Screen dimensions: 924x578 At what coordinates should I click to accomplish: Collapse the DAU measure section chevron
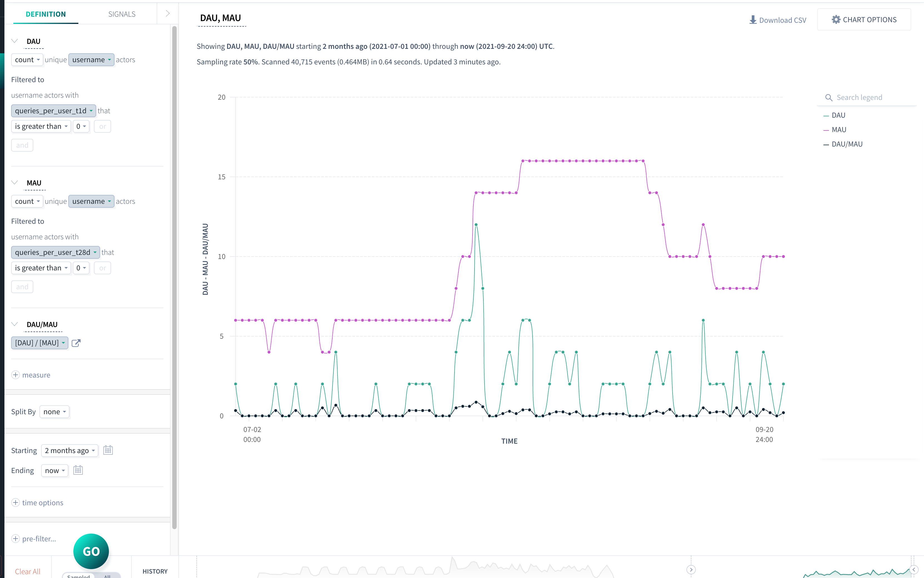(14, 41)
